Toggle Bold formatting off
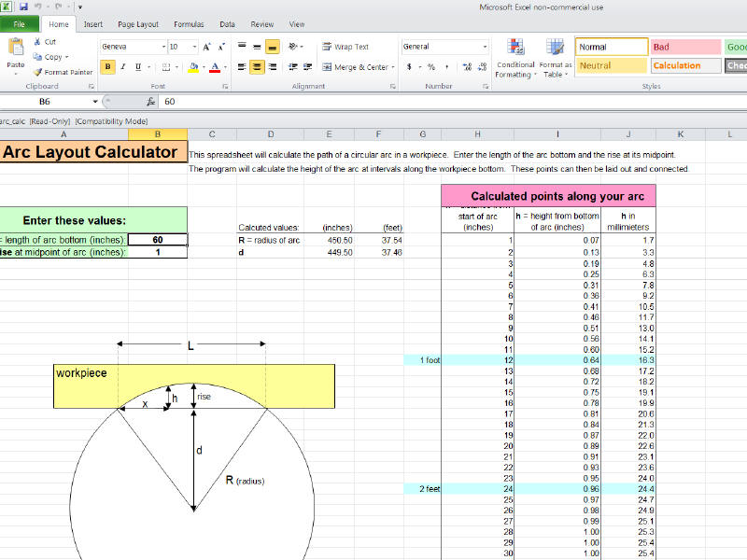The image size is (747, 560). [108, 67]
